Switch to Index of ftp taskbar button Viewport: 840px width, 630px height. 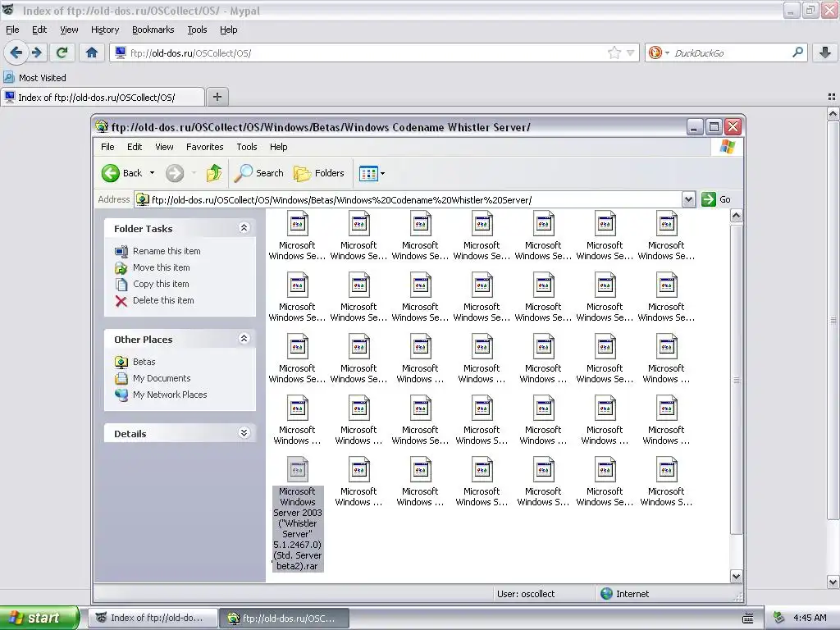(153, 619)
